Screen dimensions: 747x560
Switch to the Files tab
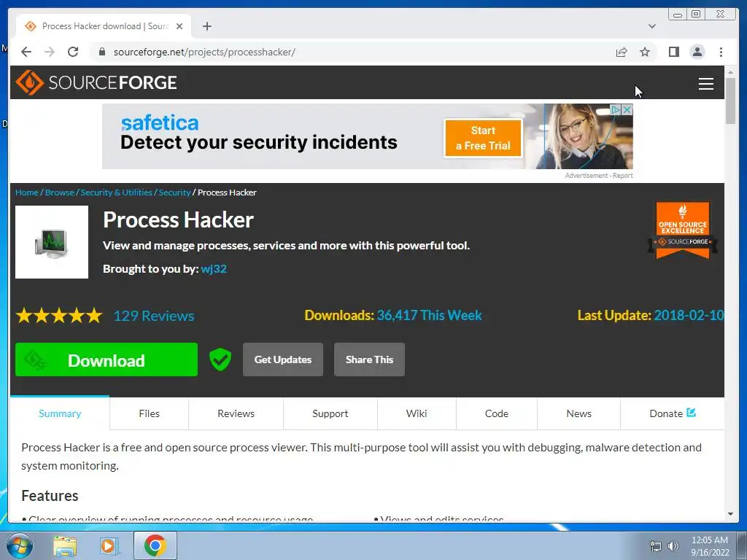(149, 413)
